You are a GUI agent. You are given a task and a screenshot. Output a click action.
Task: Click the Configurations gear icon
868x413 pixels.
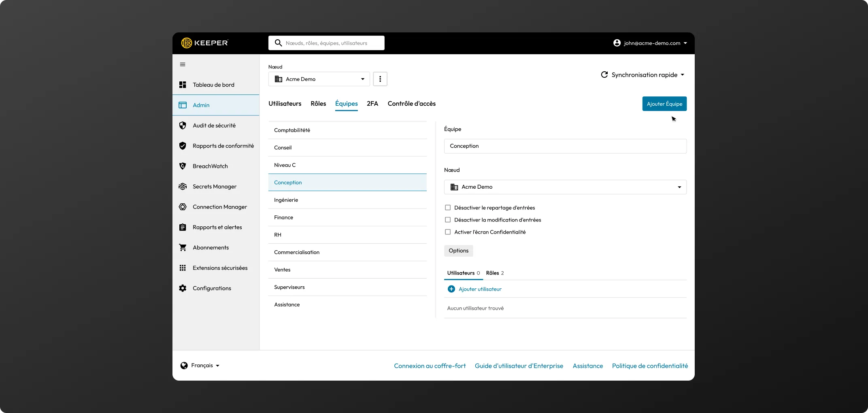[183, 288]
